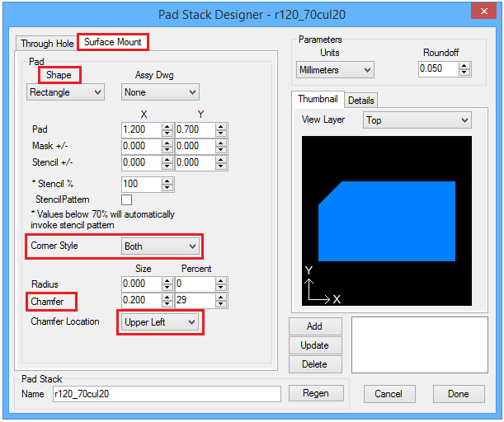This screenshot has height=422, width=504.
Task: Open the Assy Dwg dropdown
Action: pyautogui.click(x=160, y=92)
